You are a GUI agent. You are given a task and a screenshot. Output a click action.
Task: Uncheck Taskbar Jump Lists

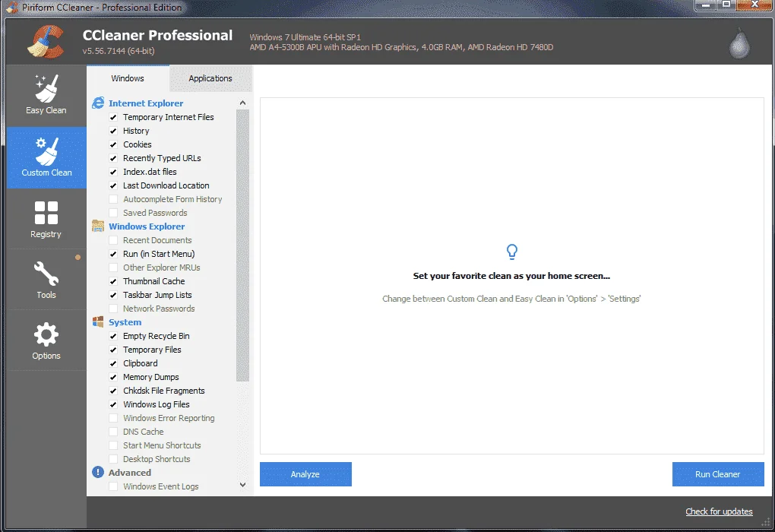point(113,295)
